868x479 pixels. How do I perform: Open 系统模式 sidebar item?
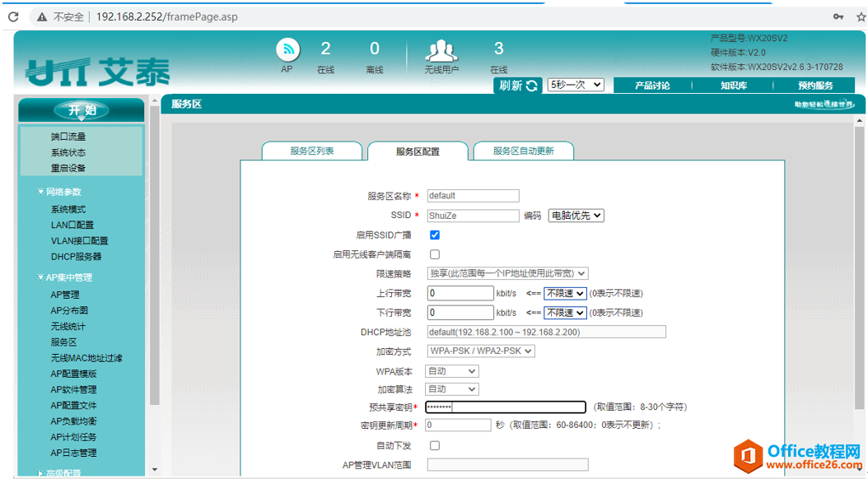[68, 209]
